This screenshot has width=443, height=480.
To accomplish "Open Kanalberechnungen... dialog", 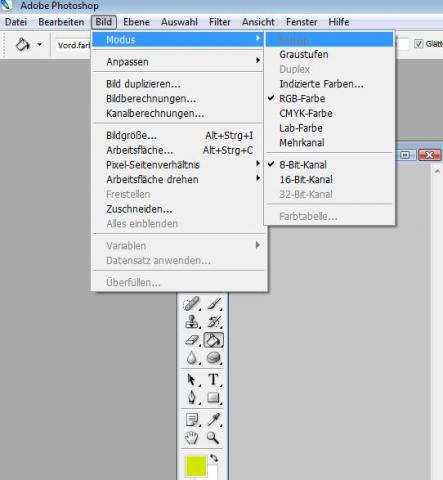I will point(178,113).
